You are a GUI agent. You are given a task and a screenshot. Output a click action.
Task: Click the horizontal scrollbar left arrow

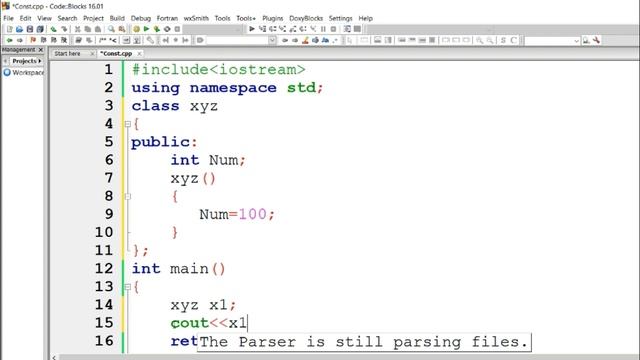[x=54, y=357]
